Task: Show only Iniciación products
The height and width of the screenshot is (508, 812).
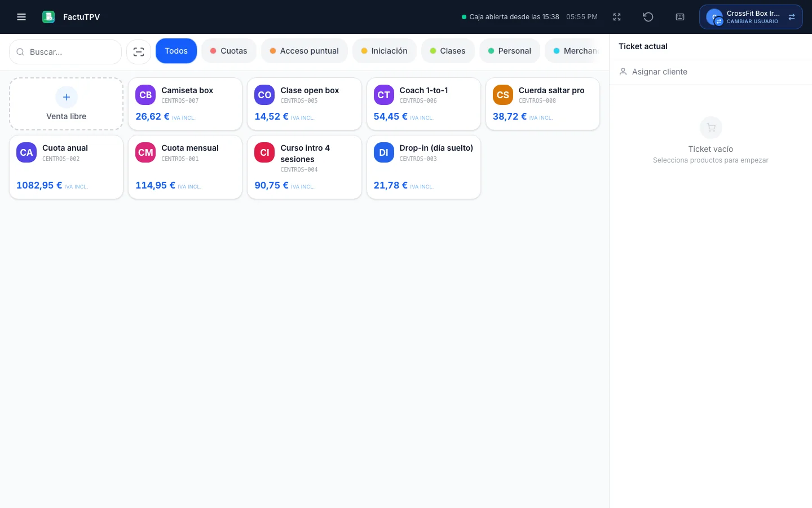Action: coord(384,51)
